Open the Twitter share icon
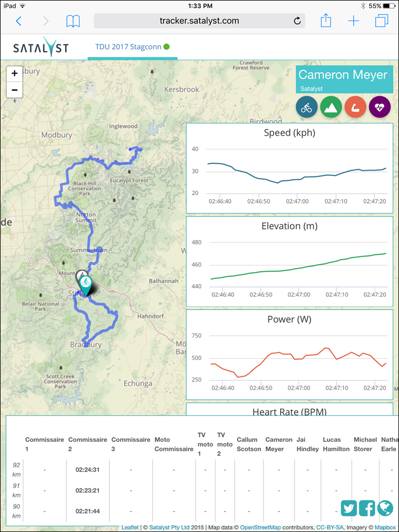Viewport: 399px width, 532px height. click(x=349, y=508)
